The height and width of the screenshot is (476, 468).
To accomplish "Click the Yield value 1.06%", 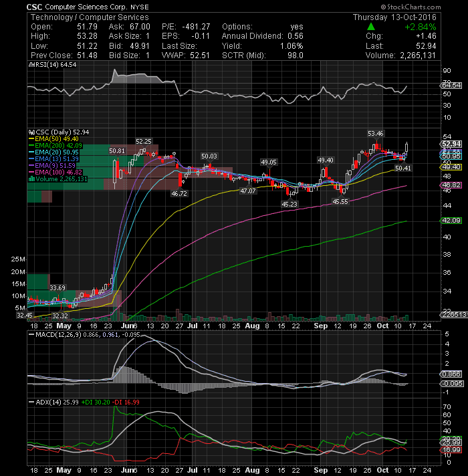I will coord(291,46).
